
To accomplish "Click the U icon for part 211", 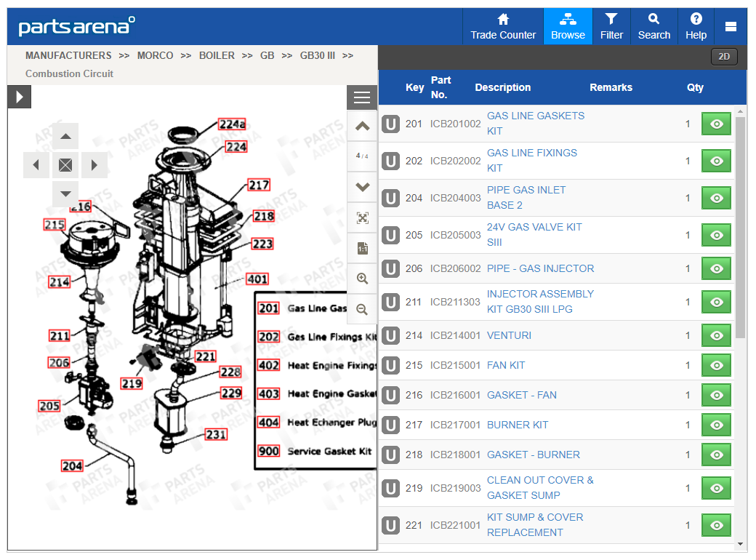I will tap(390, 302).
